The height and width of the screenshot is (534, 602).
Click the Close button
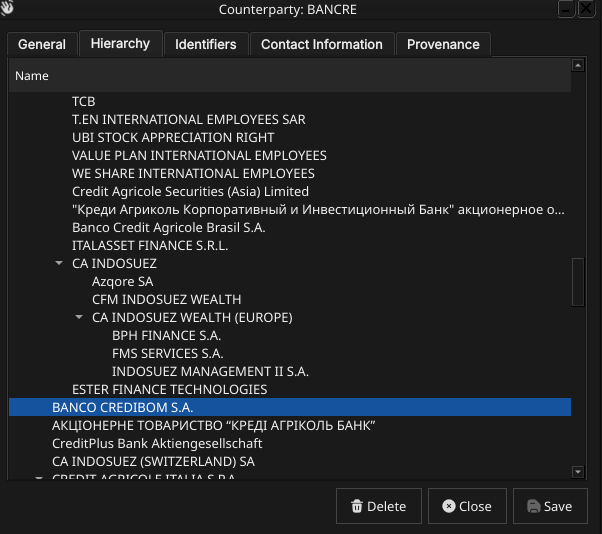pyautogui.click(x=467, y=506)
